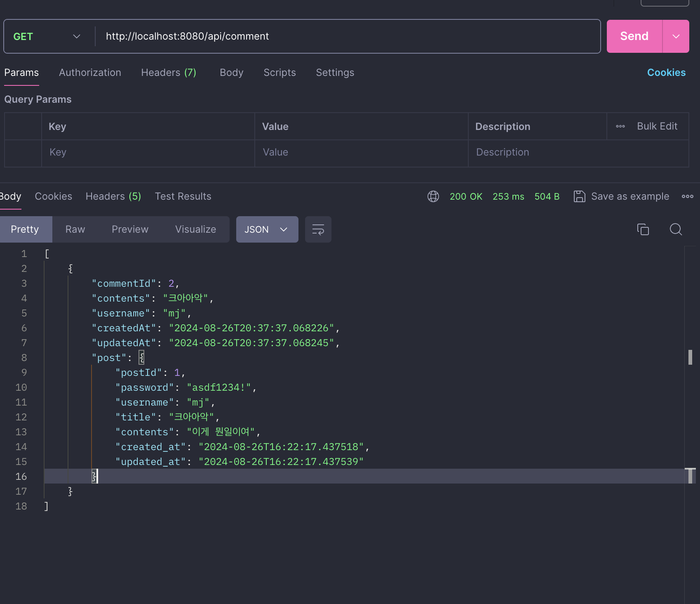Open the request Settings tab
The width and height of the screenshot is (700, 604).
(x=335, y=73)
